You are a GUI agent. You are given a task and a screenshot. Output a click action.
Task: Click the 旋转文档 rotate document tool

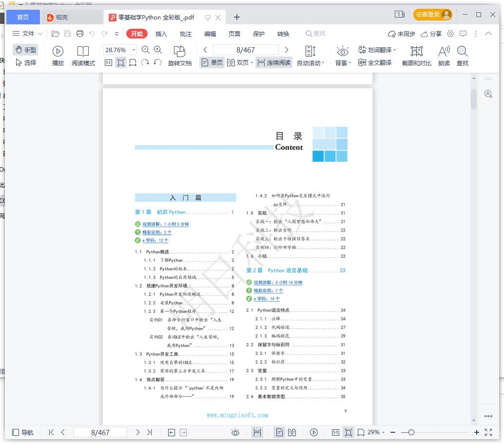point(180,56)
